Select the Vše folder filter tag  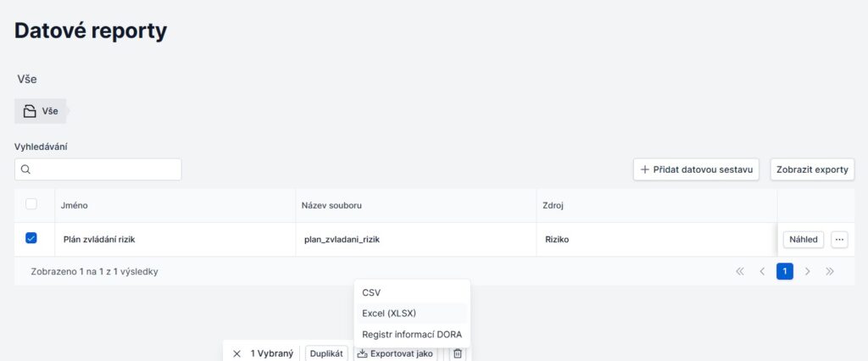click(x=41, y=111)
